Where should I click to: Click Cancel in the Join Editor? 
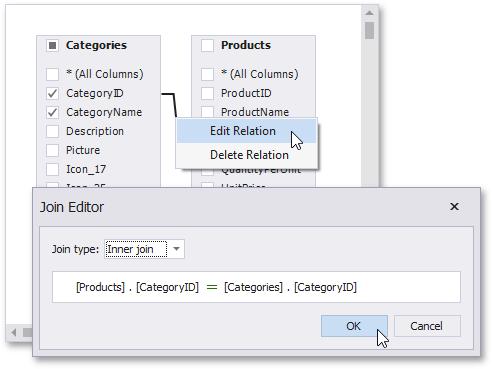(427, 326)
